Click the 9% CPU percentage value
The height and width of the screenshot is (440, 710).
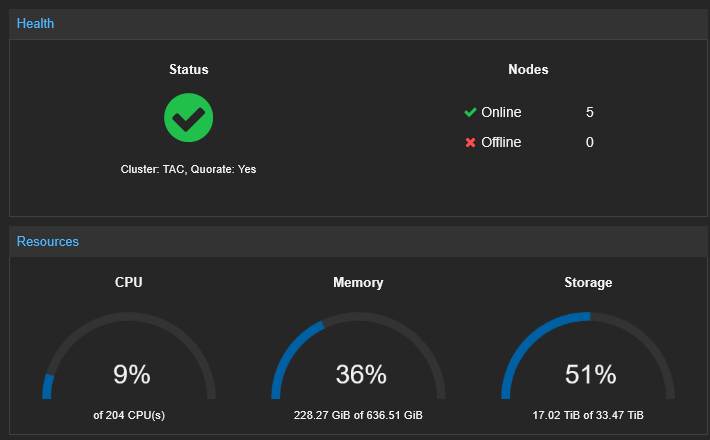132,375
